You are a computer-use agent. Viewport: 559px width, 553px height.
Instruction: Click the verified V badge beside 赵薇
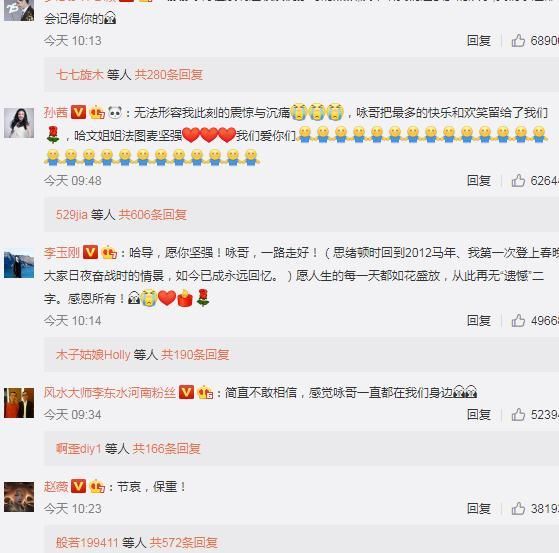point(78,486)
